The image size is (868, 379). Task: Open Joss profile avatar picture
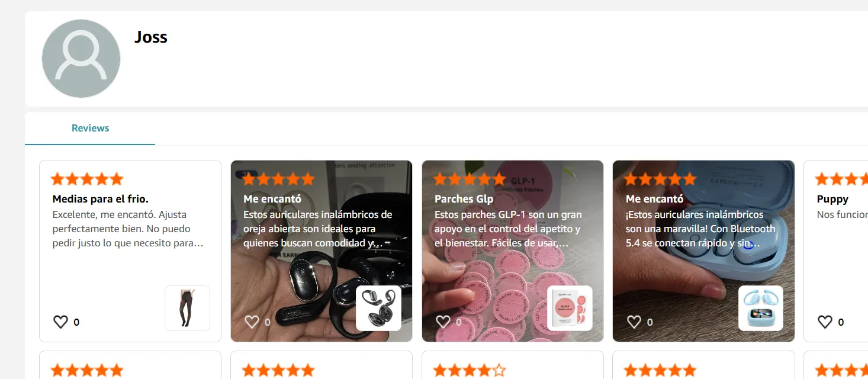pos(81,59)
